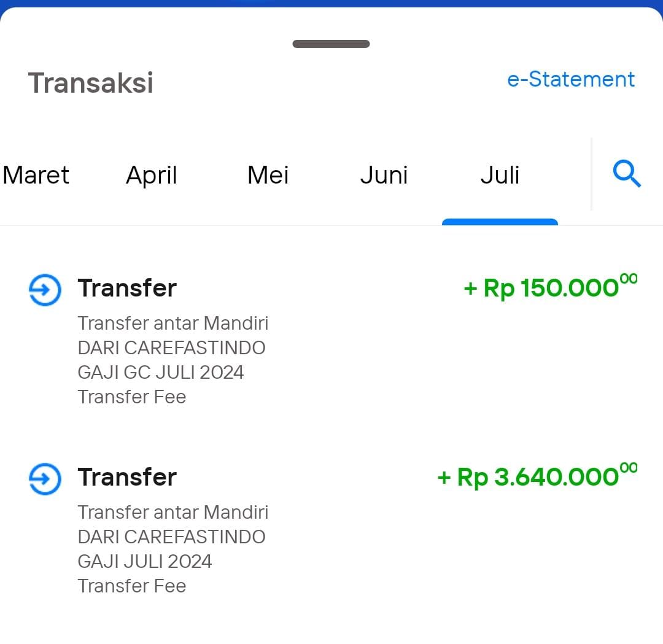This screenshot has height=644, width=663.
Task: Tap second transaction's Transfer antar Mandiri text
Action: coord(173,513)
